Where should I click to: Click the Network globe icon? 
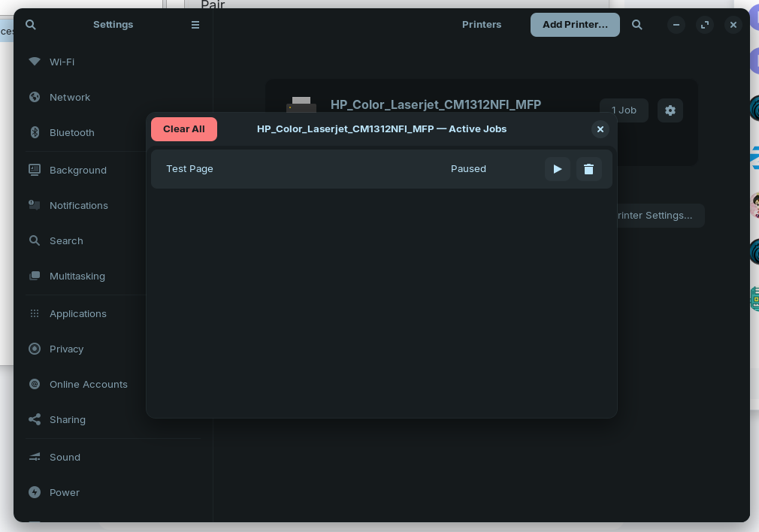35,97
